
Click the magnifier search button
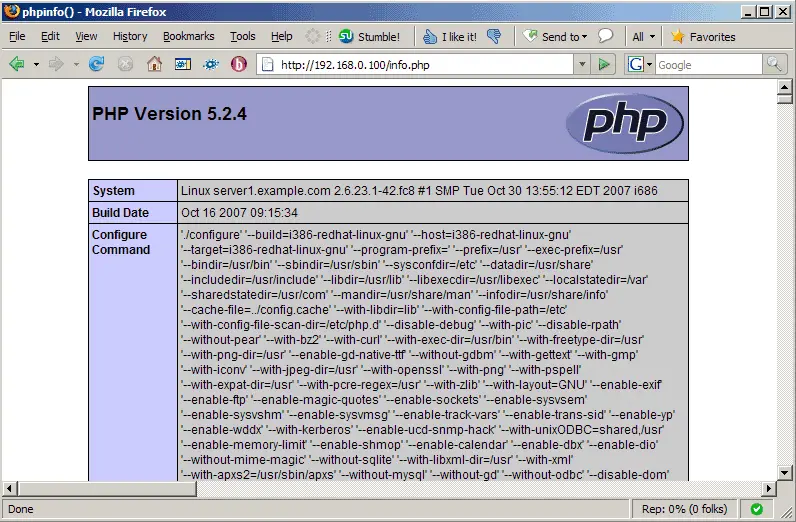click(x=774, y=64)
